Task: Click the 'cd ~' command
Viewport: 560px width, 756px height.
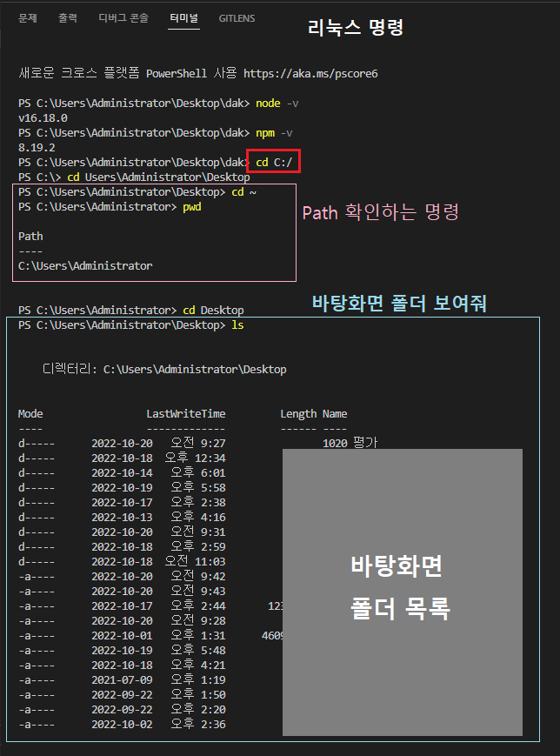Action: click(x=243, y=192)
